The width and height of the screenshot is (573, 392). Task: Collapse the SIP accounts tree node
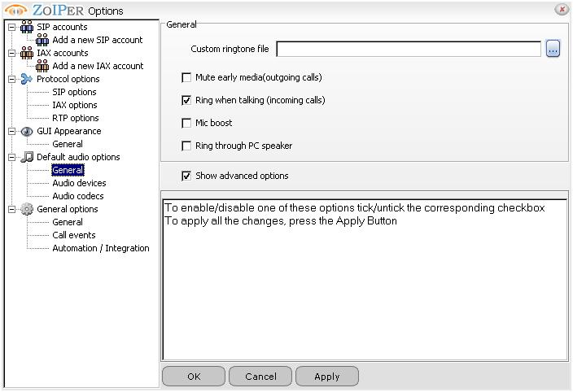[11, 27]
